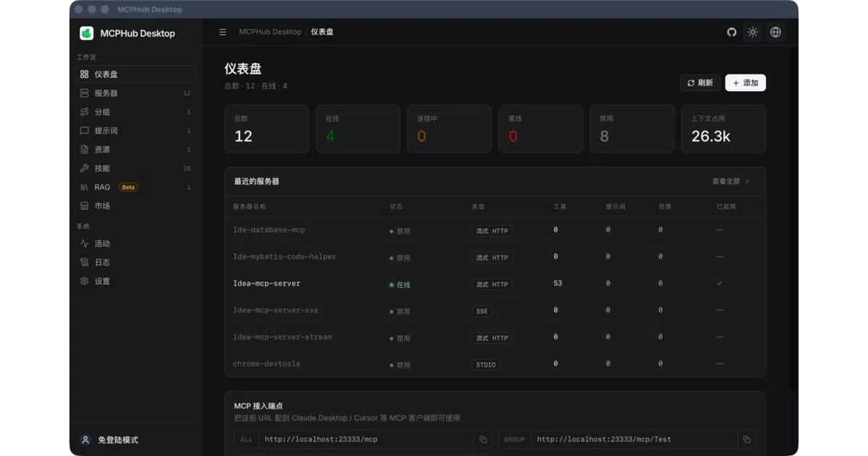868x456 pixels.
Task: Open 服务器 in the sidebar
Action: (x=135, y=93)
